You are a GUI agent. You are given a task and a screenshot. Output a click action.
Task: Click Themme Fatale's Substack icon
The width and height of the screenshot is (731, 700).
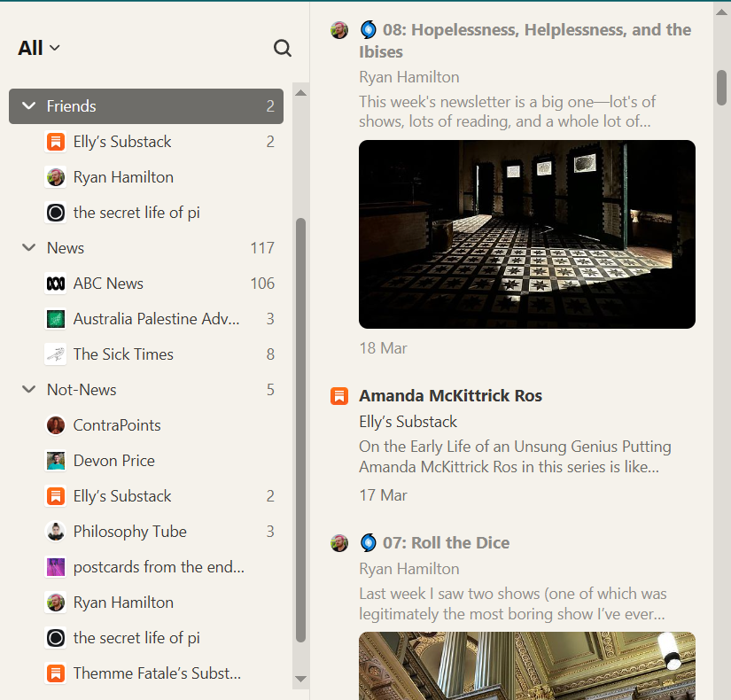tap(56, 673)
